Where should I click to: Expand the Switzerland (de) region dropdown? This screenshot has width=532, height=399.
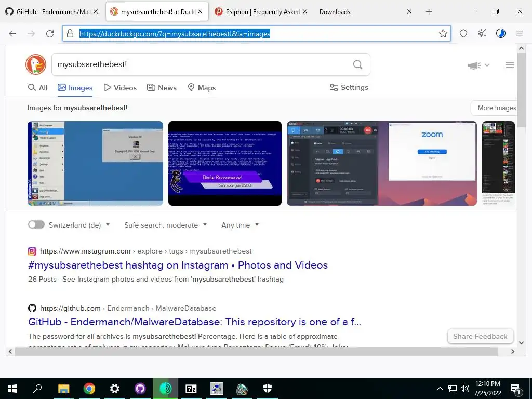(x=108, y=224)
